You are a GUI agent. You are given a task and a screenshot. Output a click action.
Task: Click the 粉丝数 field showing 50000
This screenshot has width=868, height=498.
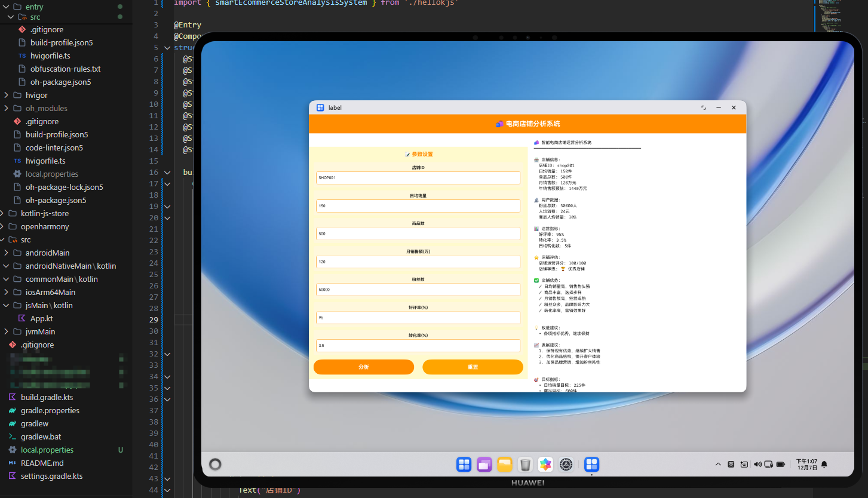tap(418, 290)
